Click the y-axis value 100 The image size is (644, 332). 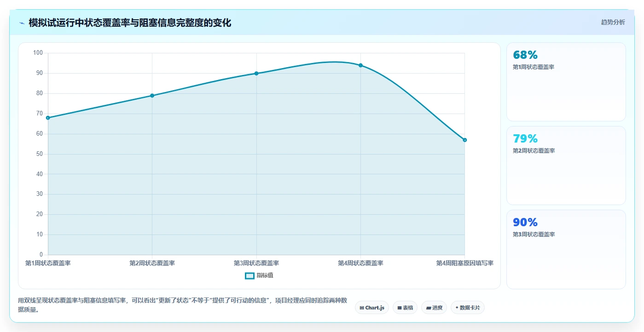pyautogui.click(x=38, y=53)
